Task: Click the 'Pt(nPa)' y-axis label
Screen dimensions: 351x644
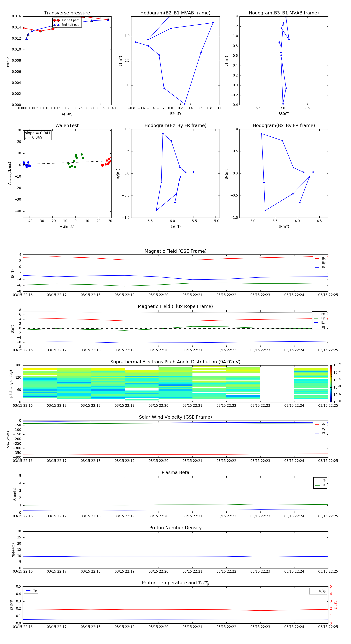Action: (8, 61)
